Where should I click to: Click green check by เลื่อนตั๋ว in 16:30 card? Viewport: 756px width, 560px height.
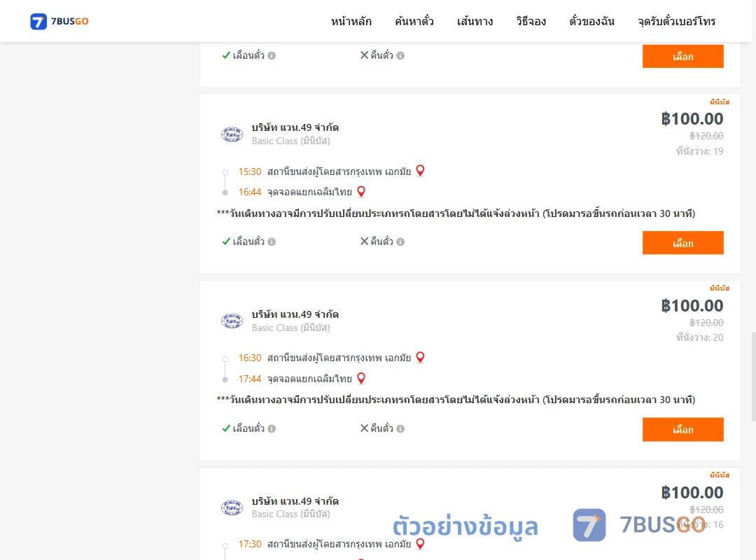[226, 428]
